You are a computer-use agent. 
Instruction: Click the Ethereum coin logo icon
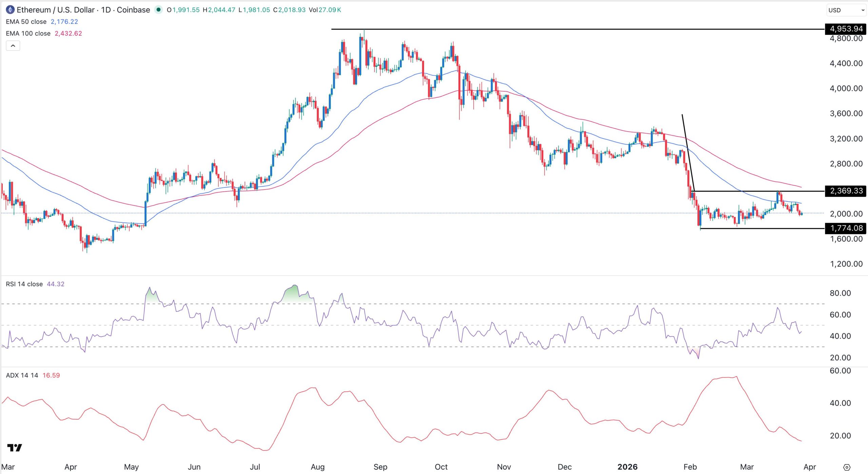click(10, 10)
